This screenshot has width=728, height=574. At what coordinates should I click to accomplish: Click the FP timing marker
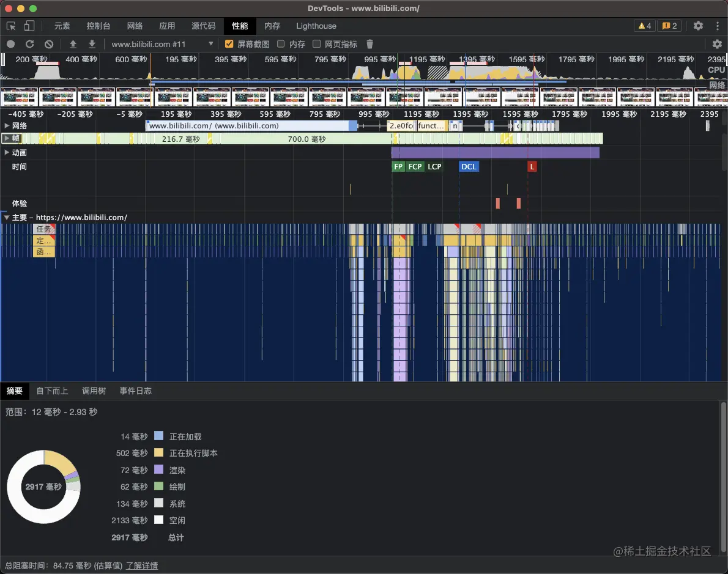coord(398,167)
